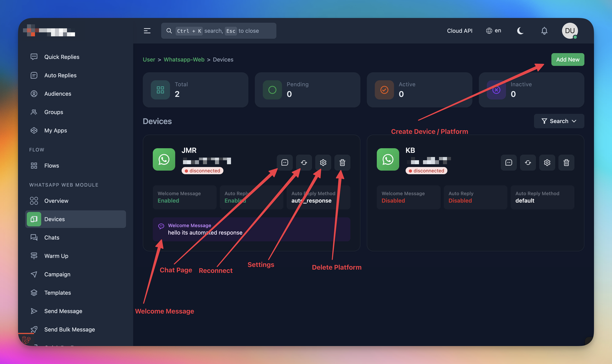Click 'hello its automated response' message text

pos(205,233)
